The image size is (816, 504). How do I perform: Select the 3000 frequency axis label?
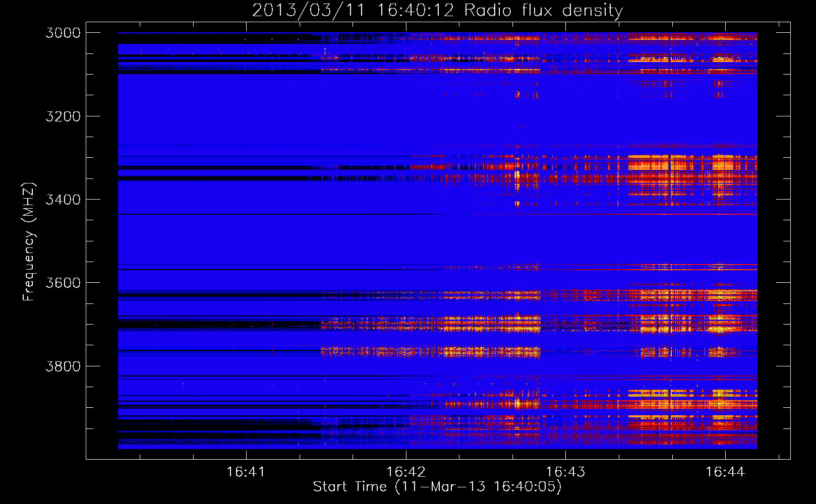63,33
